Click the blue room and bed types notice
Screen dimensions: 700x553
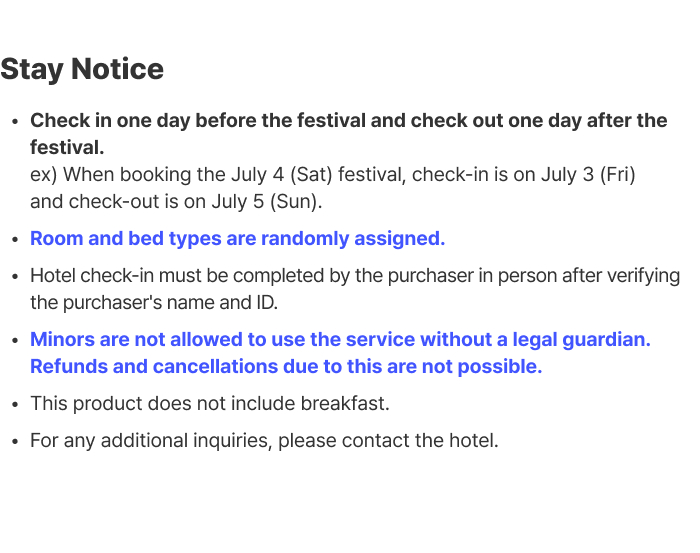point(237,239)
